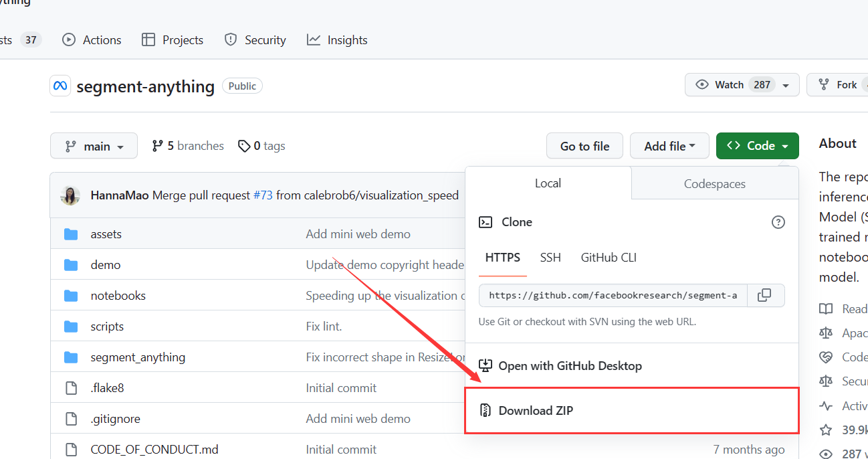Click the Code of conduct heart icon
This screenshot has height=459, width=868.
click(827, 357)
